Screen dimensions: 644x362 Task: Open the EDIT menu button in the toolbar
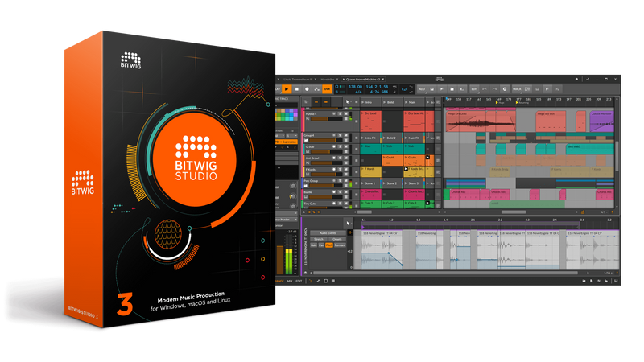tap(474, 89)
